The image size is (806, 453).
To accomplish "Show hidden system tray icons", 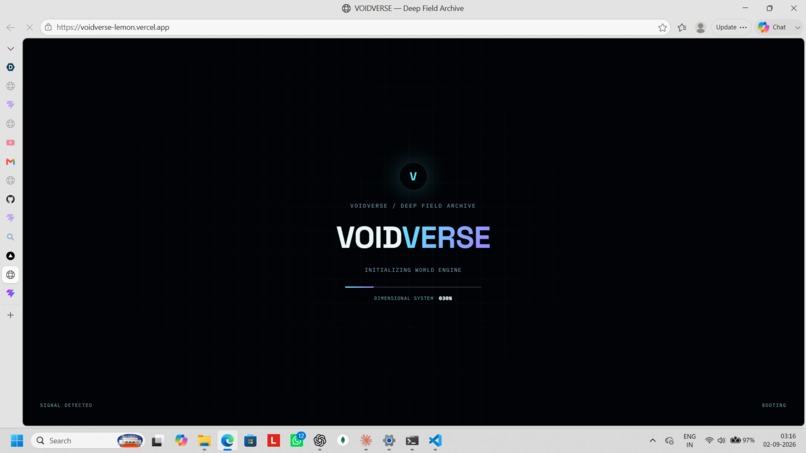I will click(x=652, y=441).
